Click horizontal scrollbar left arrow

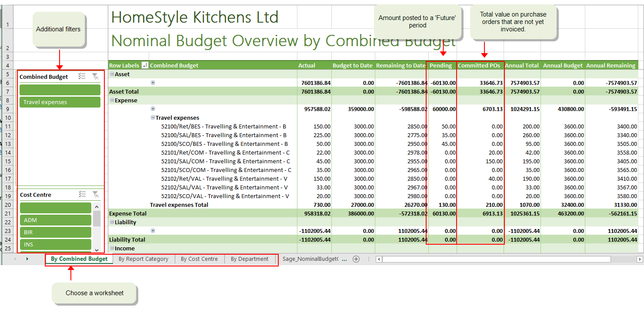(x=379, y=259)
